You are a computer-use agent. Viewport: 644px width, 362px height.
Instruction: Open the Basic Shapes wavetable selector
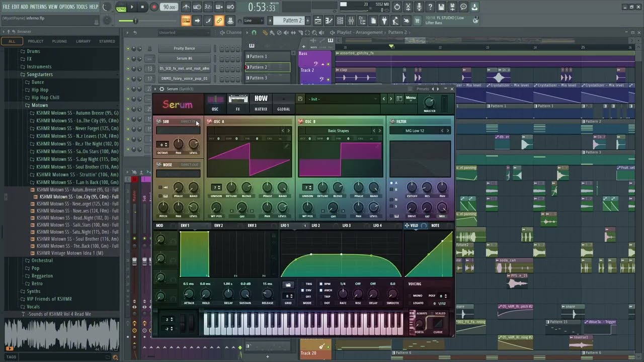coord(338,131)
